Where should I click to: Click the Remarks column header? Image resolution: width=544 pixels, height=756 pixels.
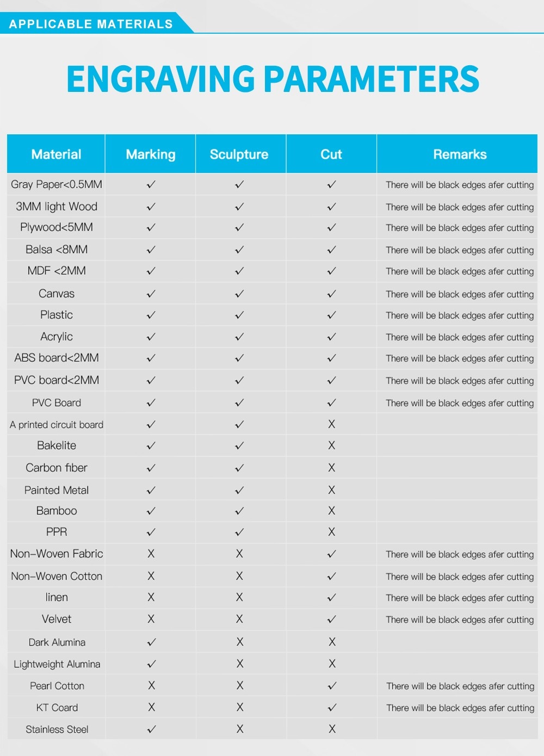460,154
